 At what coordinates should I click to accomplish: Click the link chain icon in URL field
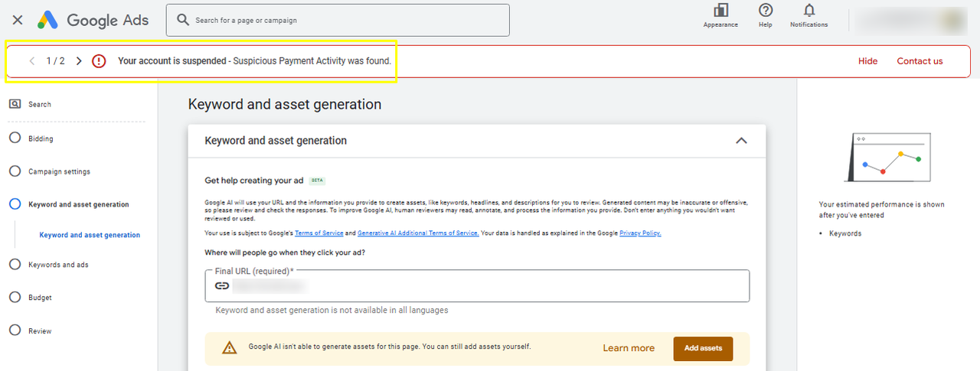pos(222,286)
